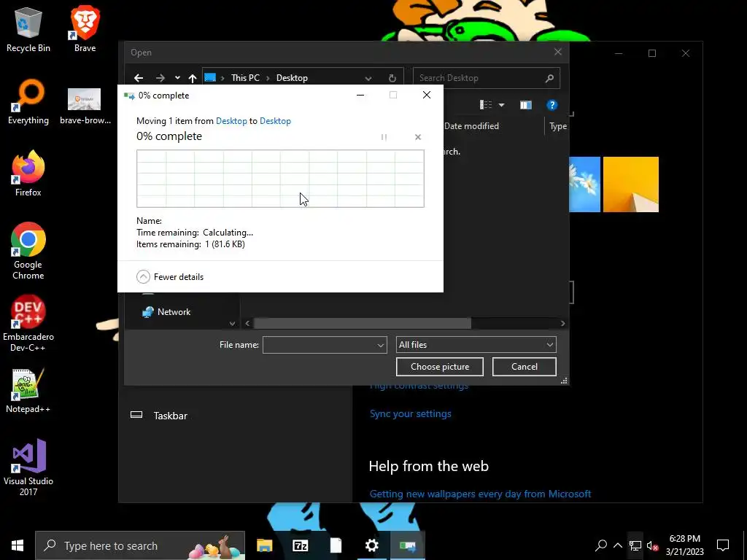This screenshot has width=747, height=560.
Task: Open Google Chrome desktop shortcut
Action: click(x=28, y=251)
